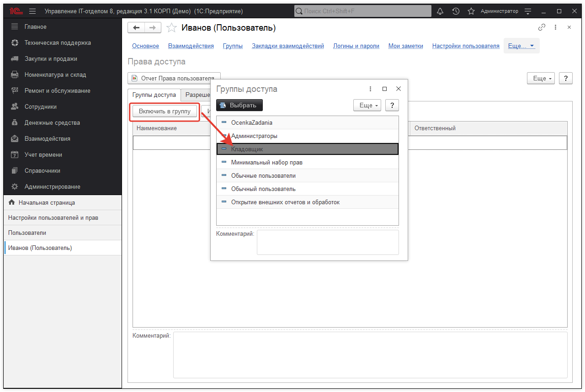585x392 pixels.
Task: Switch to Группы доступа tab
Action: click(x=154, y=95)
